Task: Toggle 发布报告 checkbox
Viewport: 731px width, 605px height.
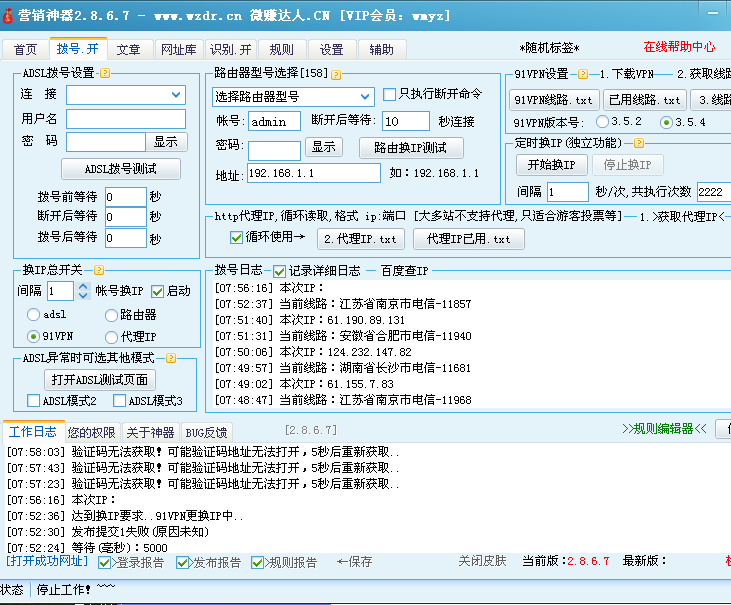Action: click(x=182, y=563)
